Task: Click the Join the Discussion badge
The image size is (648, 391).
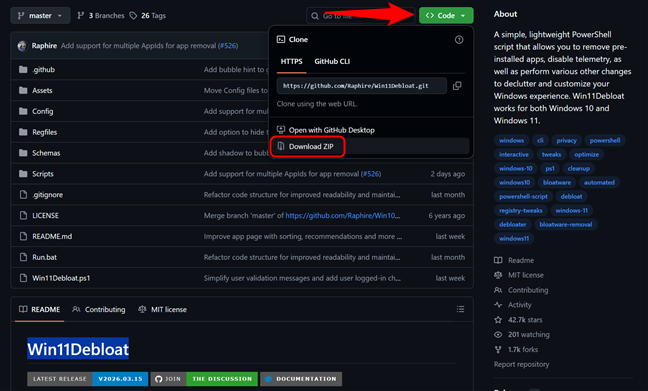Action: click(x=204, y=379)
